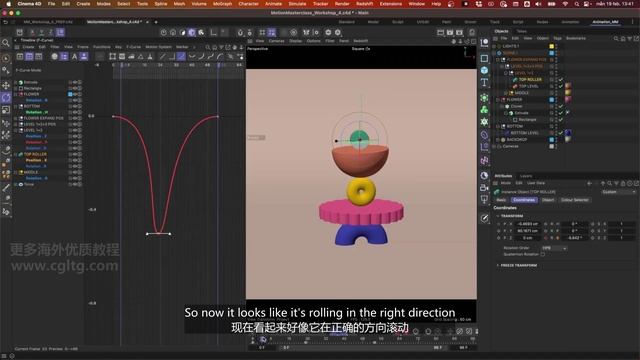Select the TOP ROLLER object row

tap(530, 80)
